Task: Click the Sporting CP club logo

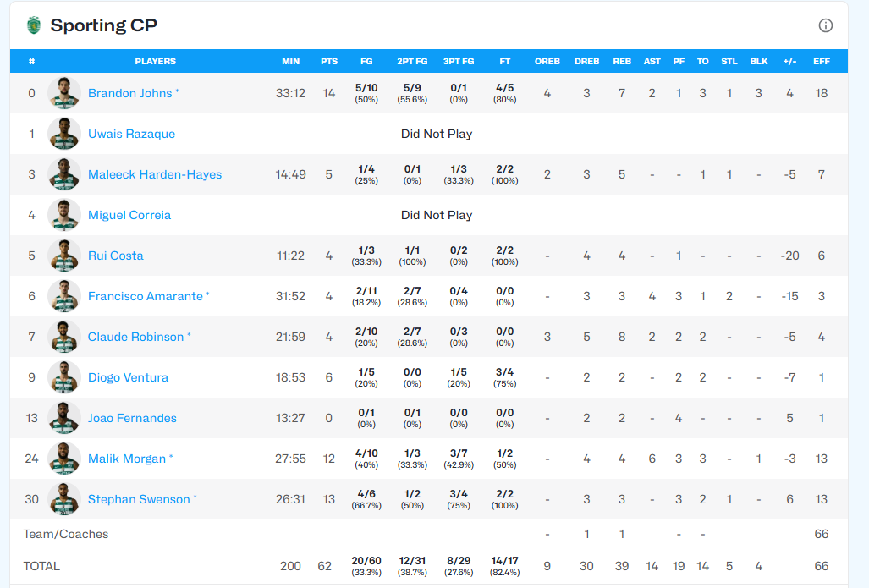Action: click(33, 25)
